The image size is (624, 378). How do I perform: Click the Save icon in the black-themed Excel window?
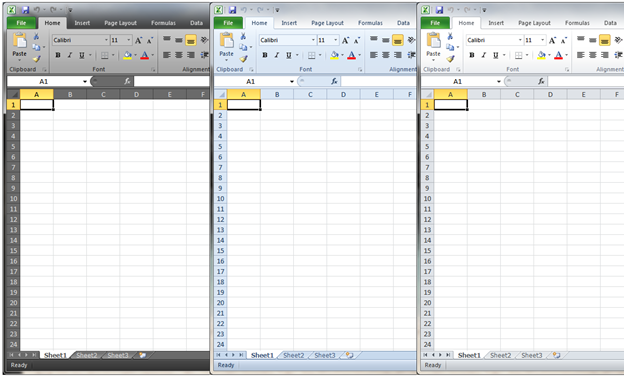(x=25, y=10)
